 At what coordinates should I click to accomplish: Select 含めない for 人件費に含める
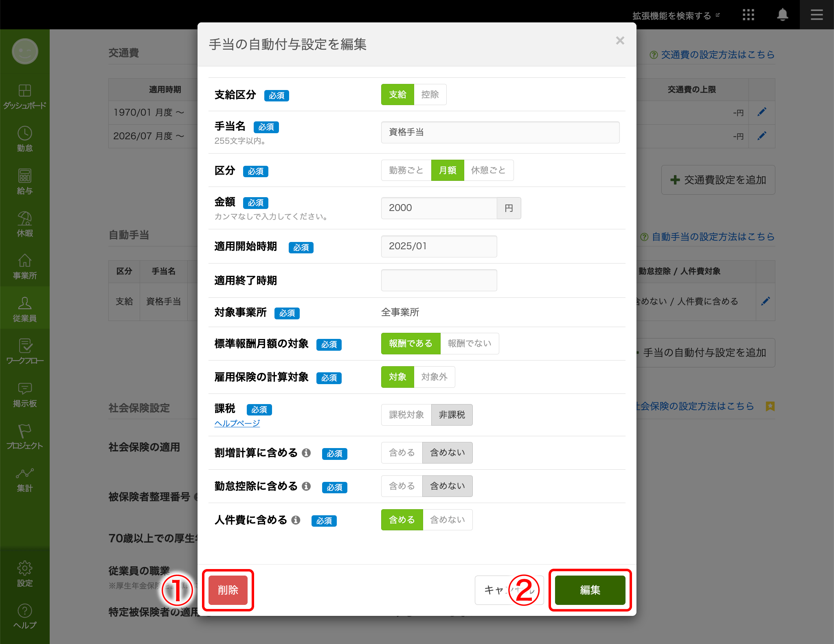(x=448, y=520)
